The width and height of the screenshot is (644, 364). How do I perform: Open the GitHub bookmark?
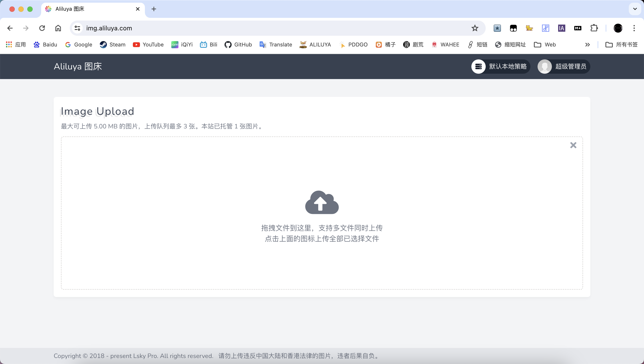click(x=238, y=45)
